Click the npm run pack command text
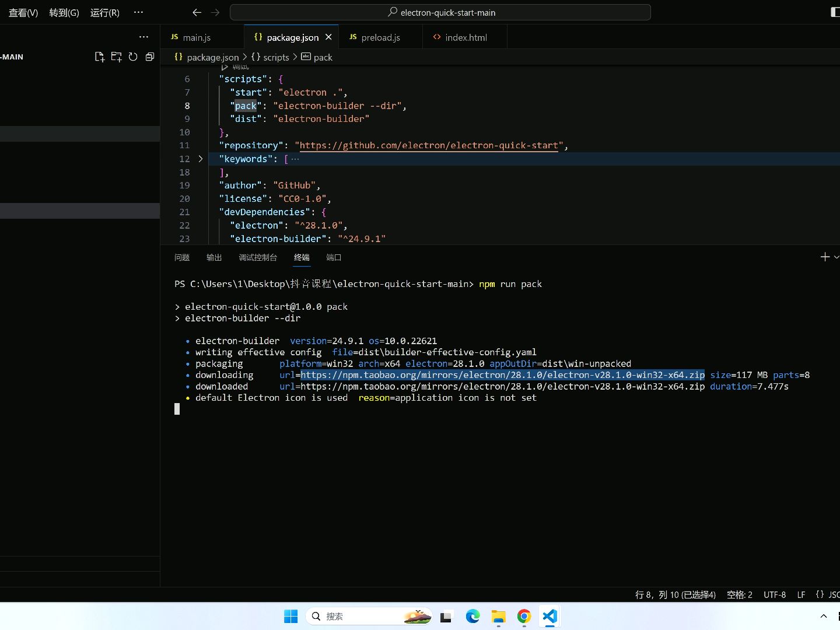 (x=510, y=284)
